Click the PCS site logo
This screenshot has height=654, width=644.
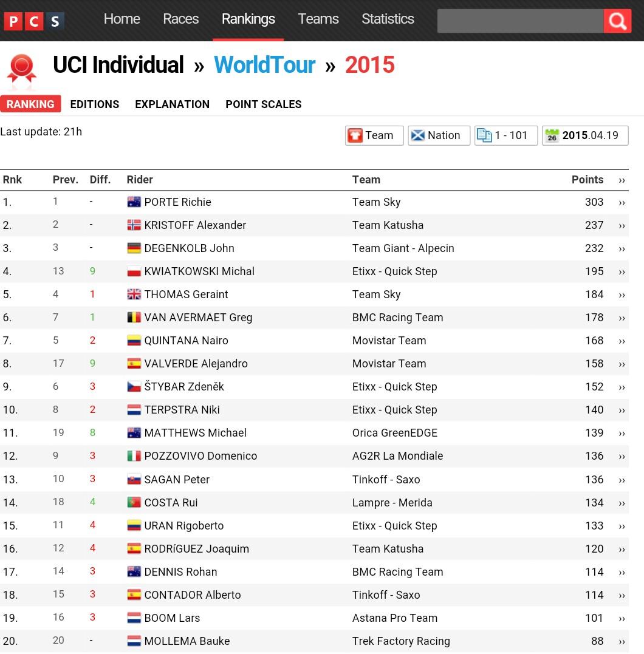point(34,21)
